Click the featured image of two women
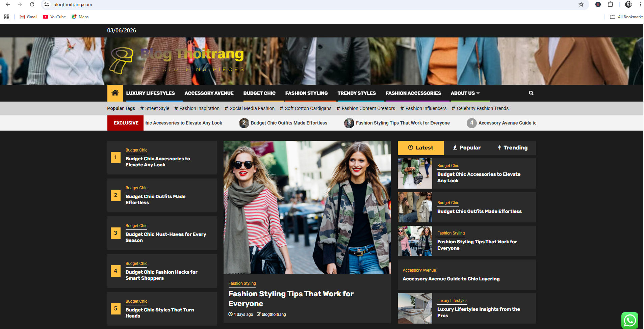This screenshot has height=329, width=644. click(307, 207)
